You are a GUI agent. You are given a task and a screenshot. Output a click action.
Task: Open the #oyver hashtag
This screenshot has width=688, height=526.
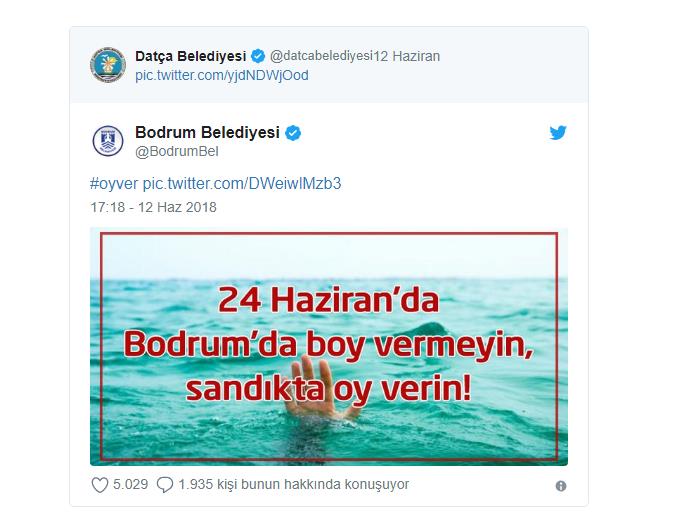114,183
